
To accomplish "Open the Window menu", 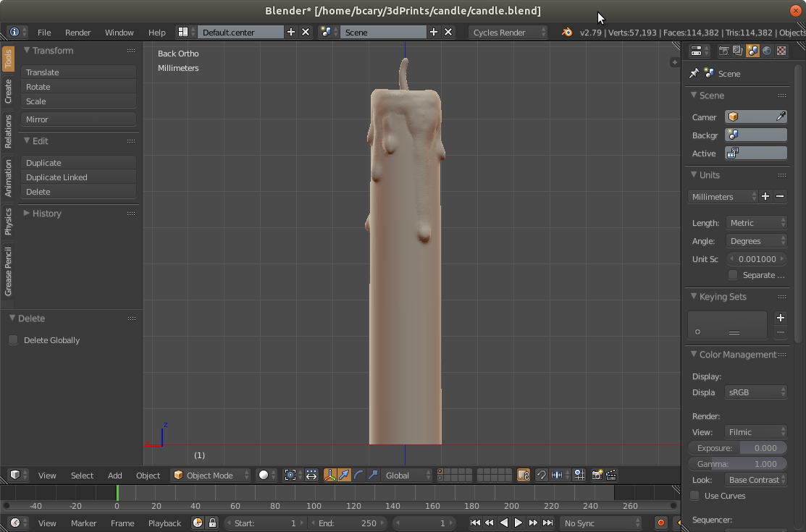I will 119,32.
